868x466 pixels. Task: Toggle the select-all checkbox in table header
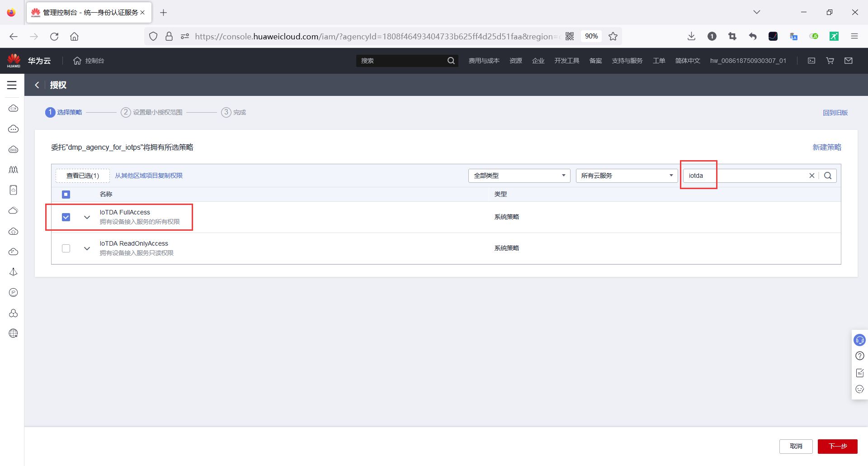(x=66, y=195)
